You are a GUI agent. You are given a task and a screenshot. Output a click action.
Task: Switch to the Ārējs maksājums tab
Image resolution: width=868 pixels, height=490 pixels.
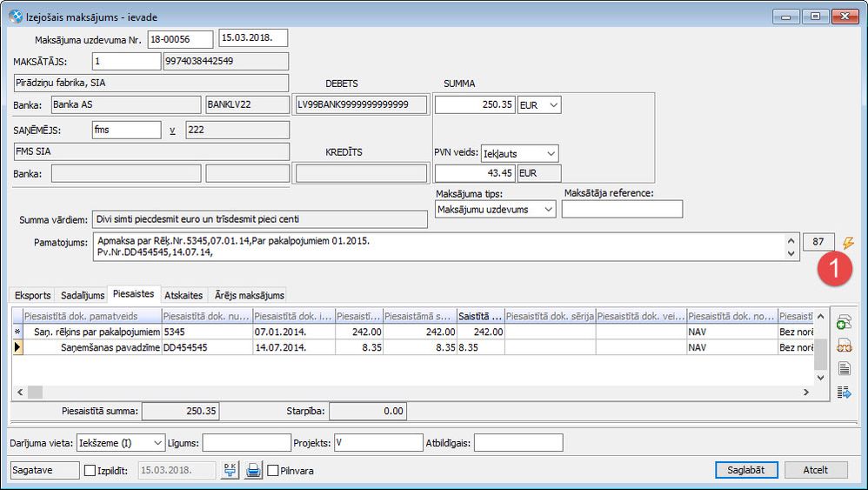tap(249, 295)
